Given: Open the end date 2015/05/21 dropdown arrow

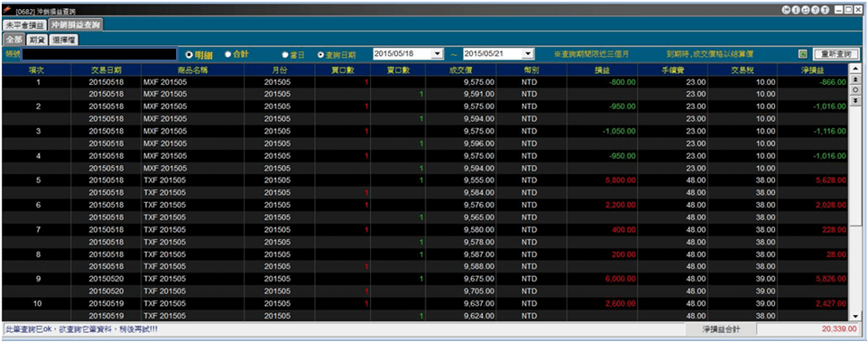Looking at the screenshot, I should click(x=529, y=53).
